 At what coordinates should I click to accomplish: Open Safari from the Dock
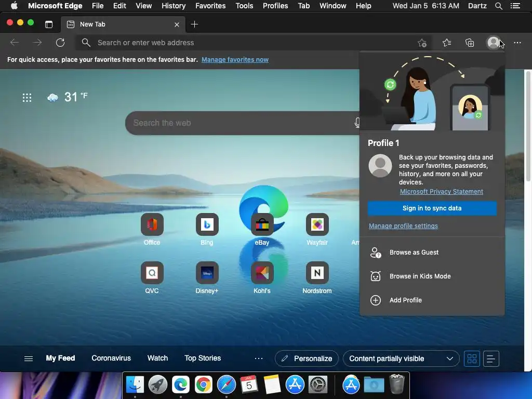click(227, 385)
